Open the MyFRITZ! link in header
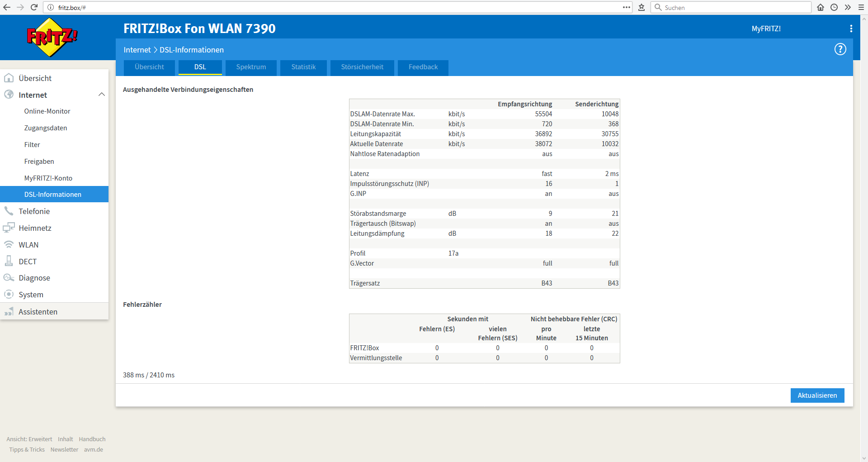This screenshot has width=868, height=462. (766, 29)
